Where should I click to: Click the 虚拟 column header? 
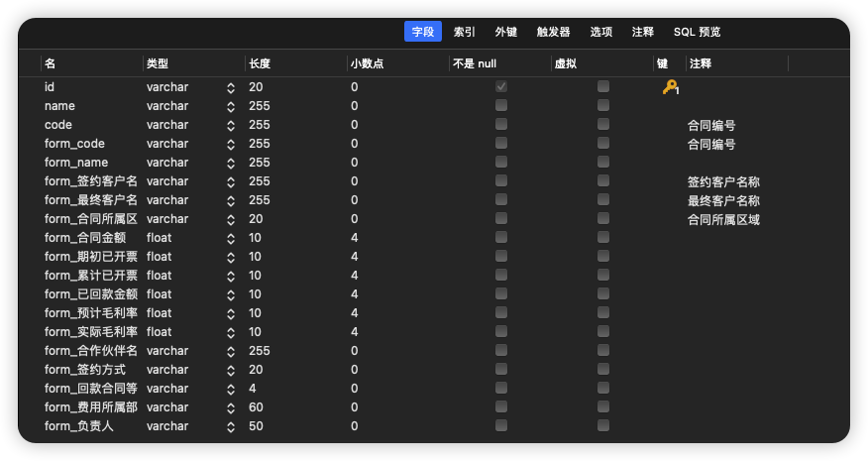click(x=566, y=63)
